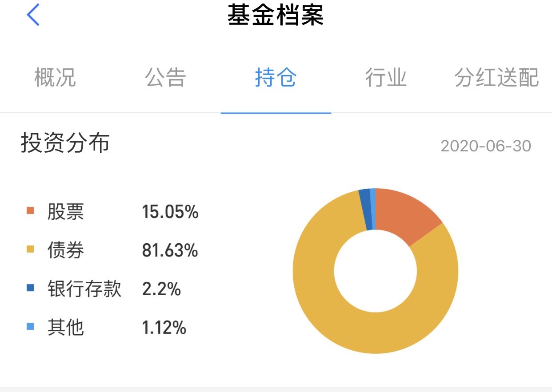Click the 基金档案 page title

point(276,16)
